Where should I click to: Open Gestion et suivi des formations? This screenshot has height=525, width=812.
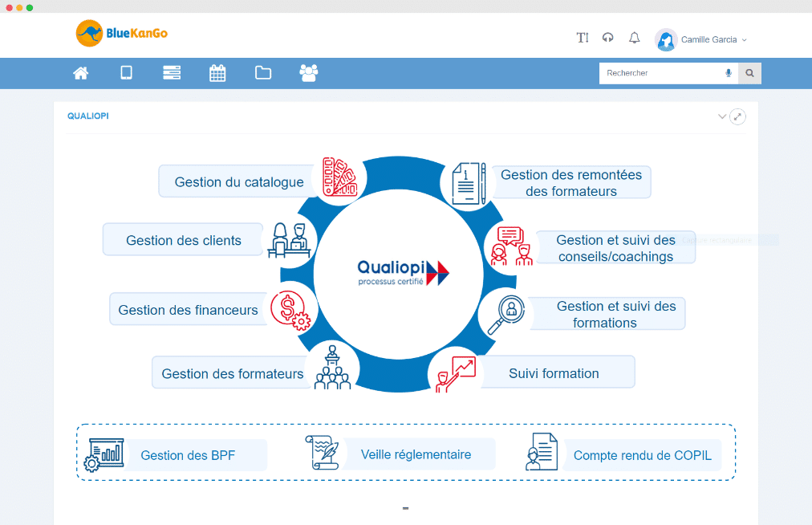(x=606, y=314)
